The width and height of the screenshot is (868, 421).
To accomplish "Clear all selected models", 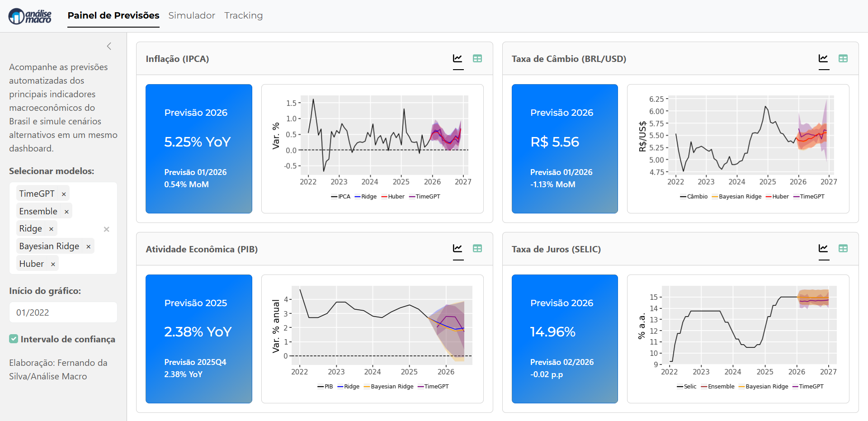I will pyautogui.click(x=106, y=229).
